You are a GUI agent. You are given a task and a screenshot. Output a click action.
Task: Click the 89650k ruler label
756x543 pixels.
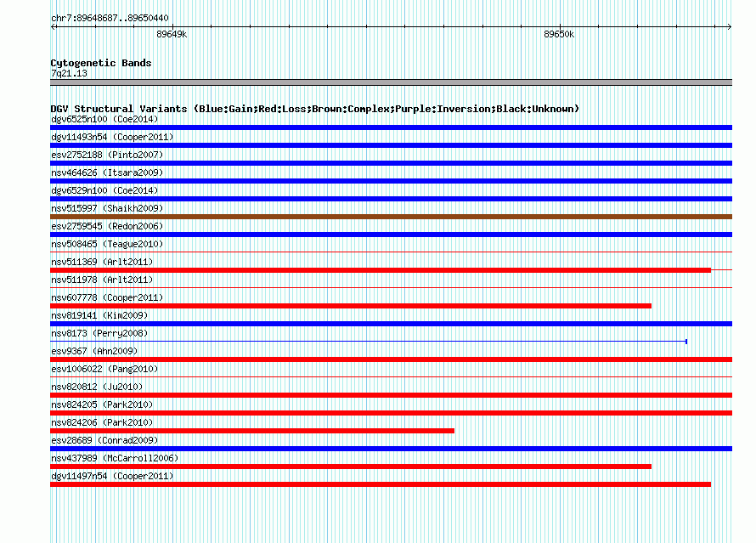pyautogui.click(x=559, y=34)
